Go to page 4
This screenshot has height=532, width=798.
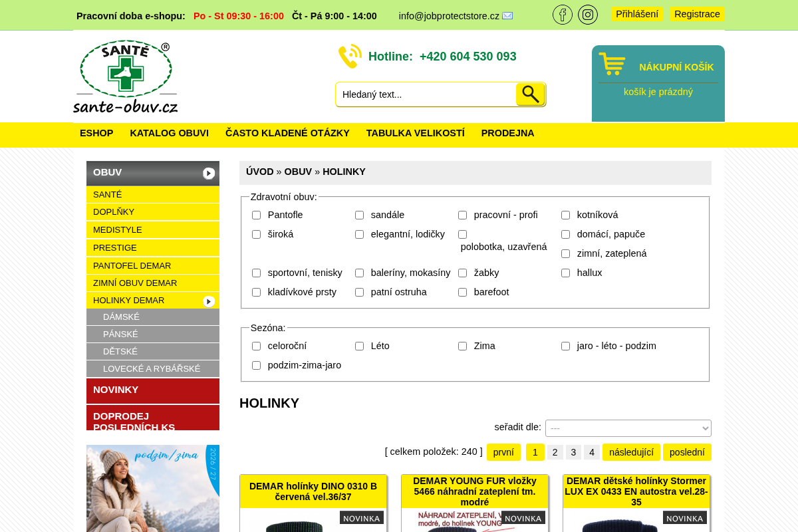[592, 452]
